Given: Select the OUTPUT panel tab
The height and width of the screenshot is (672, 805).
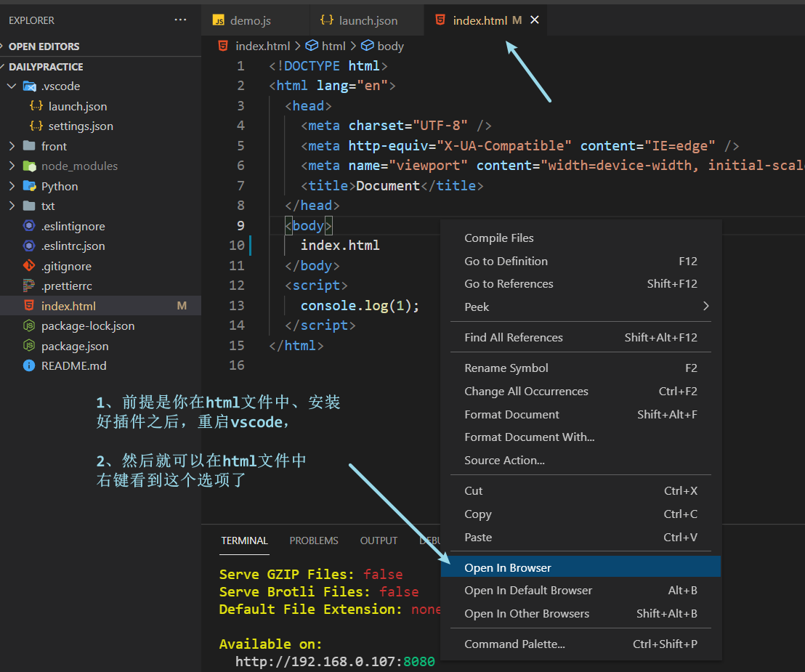Looking at the screenshot, I should click(379, 541).
